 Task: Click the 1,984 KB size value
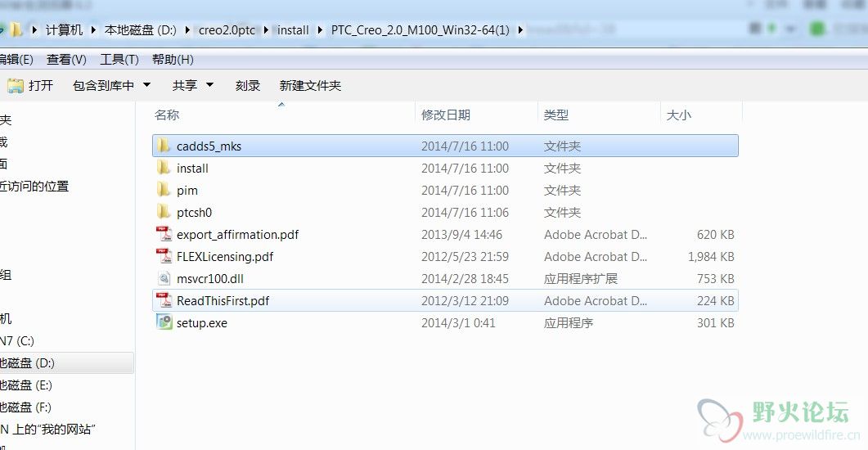tap(711, 257)
